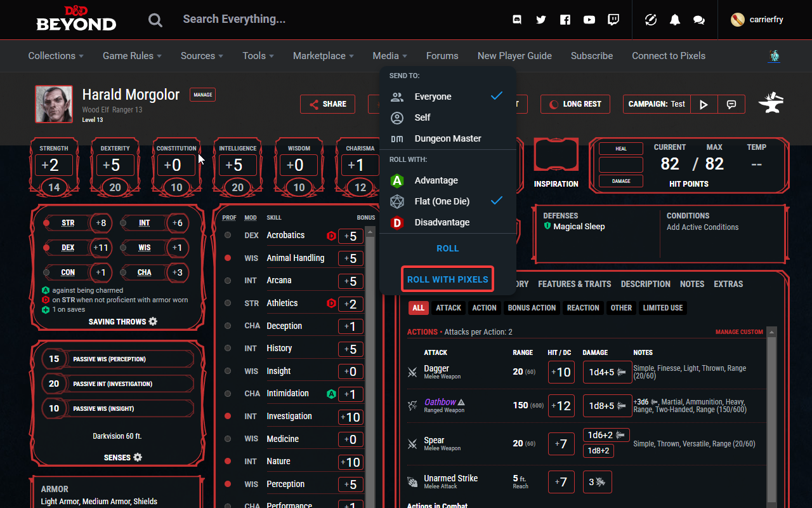Open the homebrew forge anvil icon
This screenshot has height=508, width=812.
pyautogui.click(x=771, y=103)
